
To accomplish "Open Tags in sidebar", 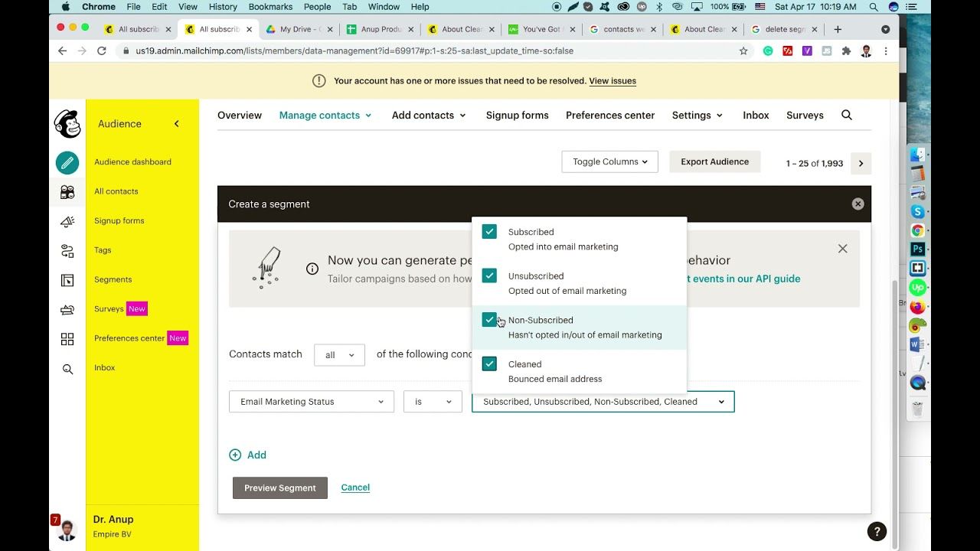I will (x=103, y=250).
